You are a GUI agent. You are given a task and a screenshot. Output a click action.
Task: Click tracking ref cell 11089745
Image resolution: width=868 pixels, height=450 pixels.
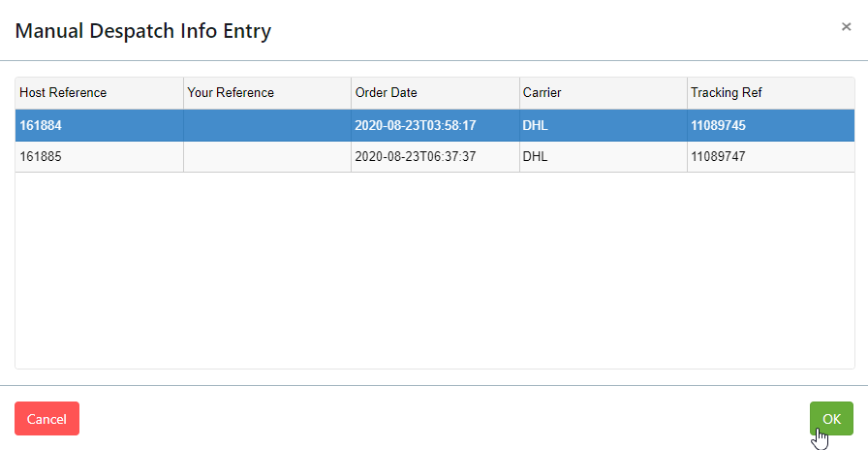[771, 126]
